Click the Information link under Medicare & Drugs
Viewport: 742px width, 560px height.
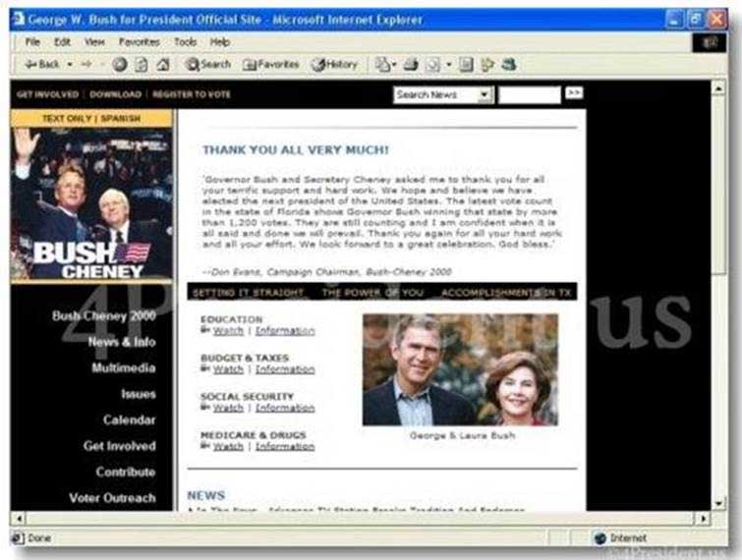285,446
